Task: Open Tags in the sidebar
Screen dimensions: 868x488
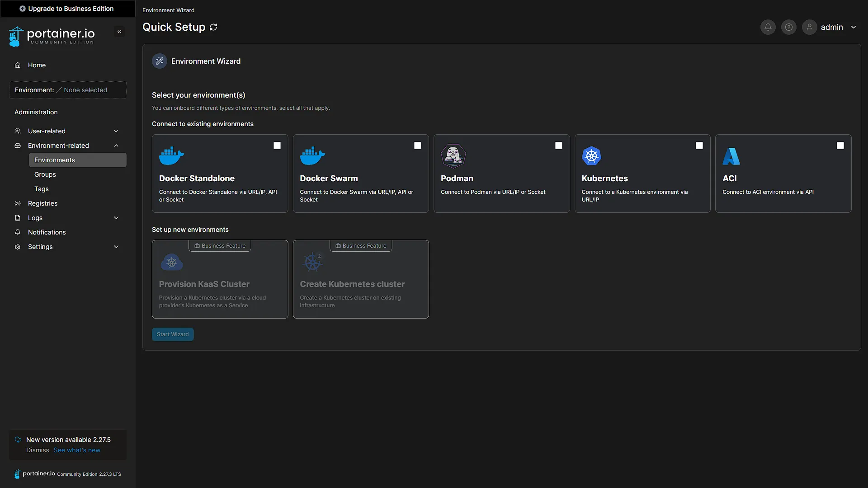Action: 78,189
